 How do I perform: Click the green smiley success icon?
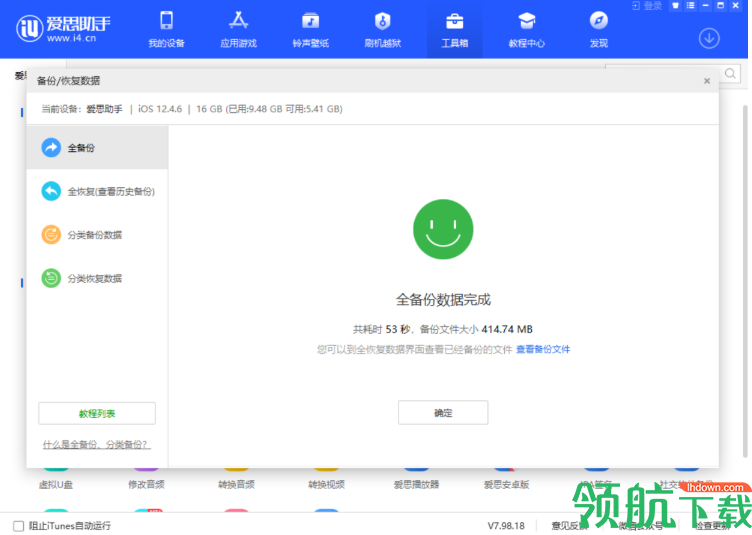(443, 229)
